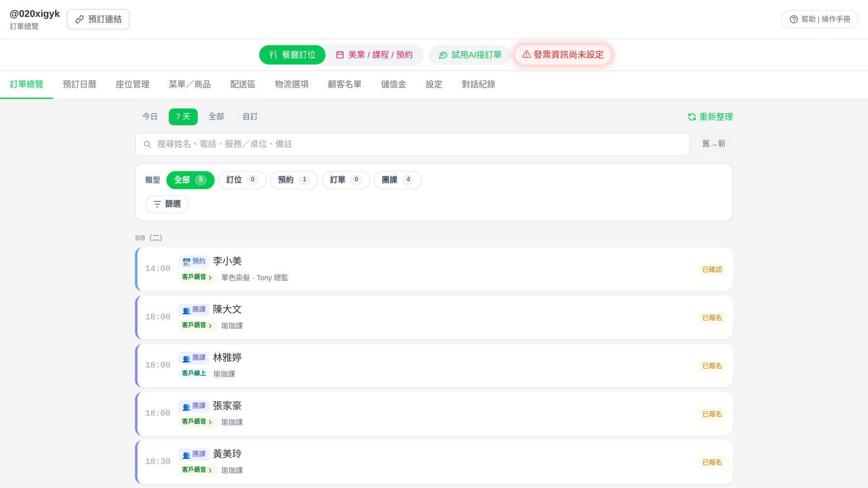868x488 pixels.
Task: Click 重新整理 to reload orders
Action: pyautogui.click(x=710, y=117)
